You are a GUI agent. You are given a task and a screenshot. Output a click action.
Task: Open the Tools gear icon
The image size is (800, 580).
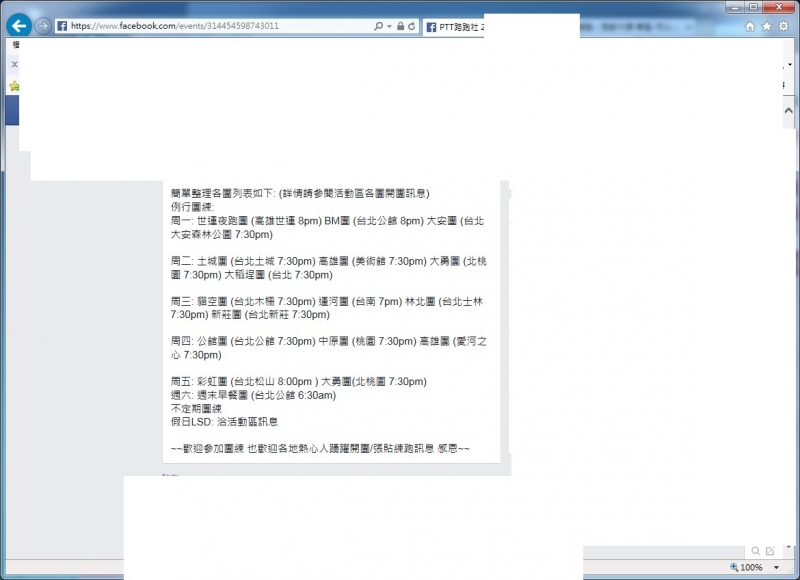(783, 27)
